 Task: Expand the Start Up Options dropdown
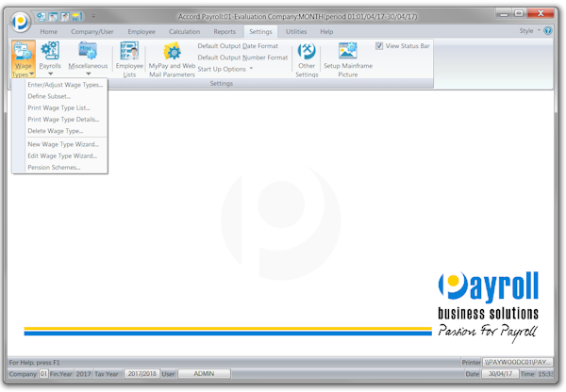(x=225, y=69)
